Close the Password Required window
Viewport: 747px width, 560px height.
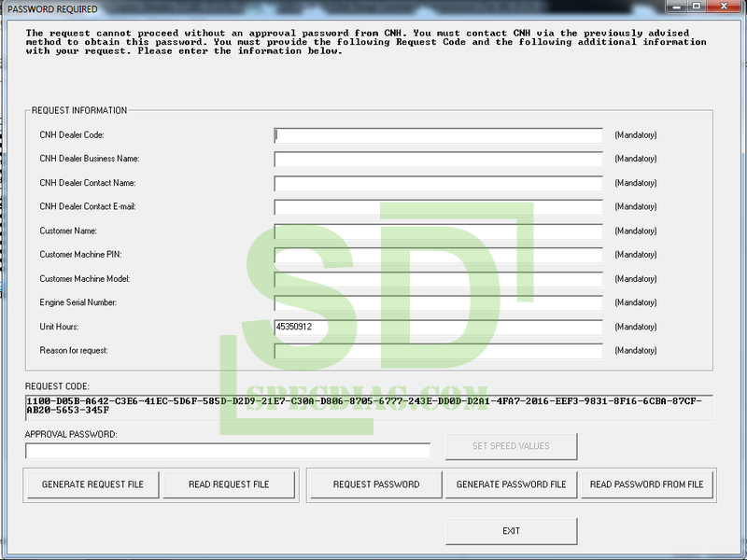(x=728, y=8)
